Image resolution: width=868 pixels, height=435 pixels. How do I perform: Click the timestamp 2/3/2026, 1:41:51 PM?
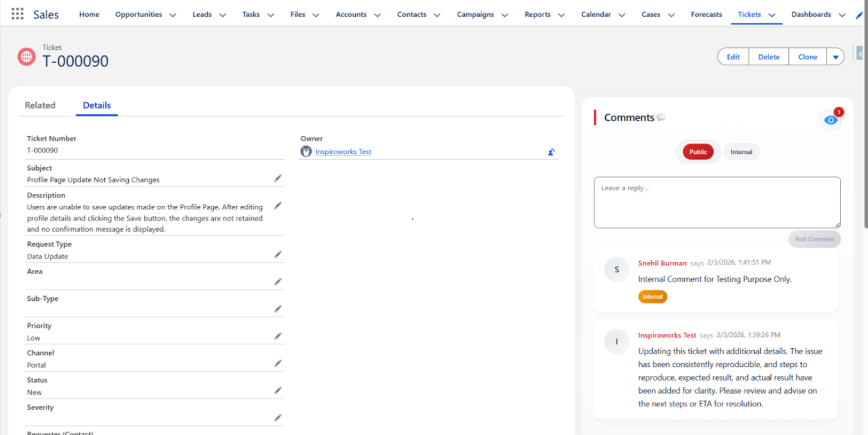(x=739, y=263)
